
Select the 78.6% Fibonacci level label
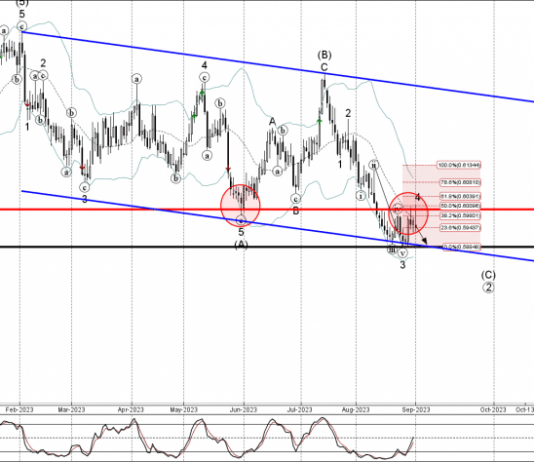point(460,182)
